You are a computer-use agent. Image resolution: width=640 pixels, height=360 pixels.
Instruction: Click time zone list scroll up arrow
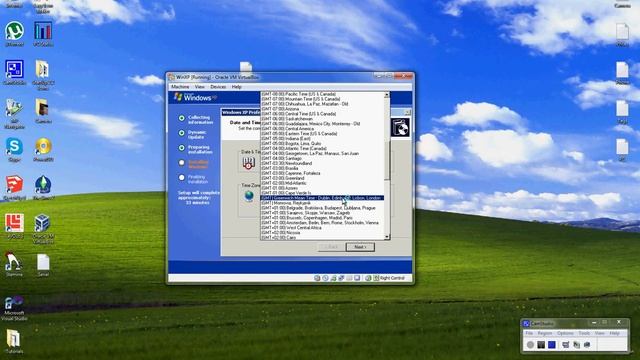tap(387, 94)
